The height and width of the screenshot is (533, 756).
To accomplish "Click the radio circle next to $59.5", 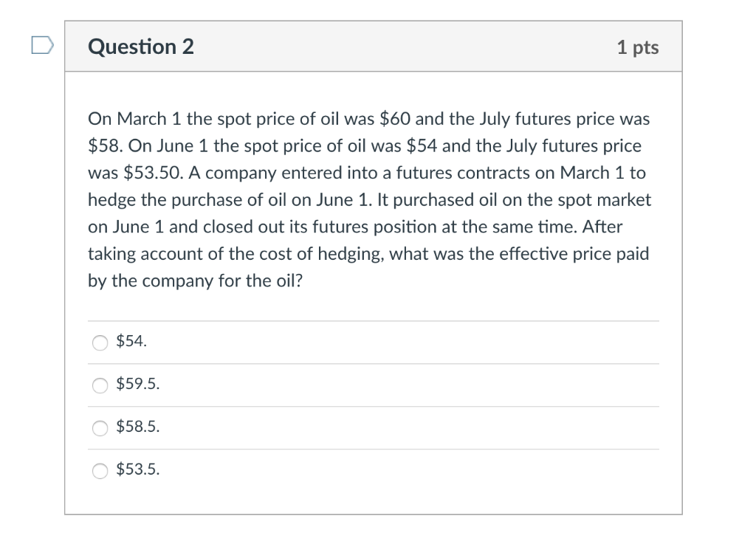I will 100,385.
